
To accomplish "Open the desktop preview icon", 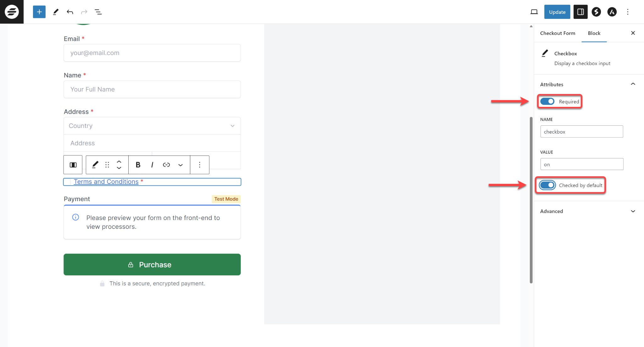I will 534,12.
